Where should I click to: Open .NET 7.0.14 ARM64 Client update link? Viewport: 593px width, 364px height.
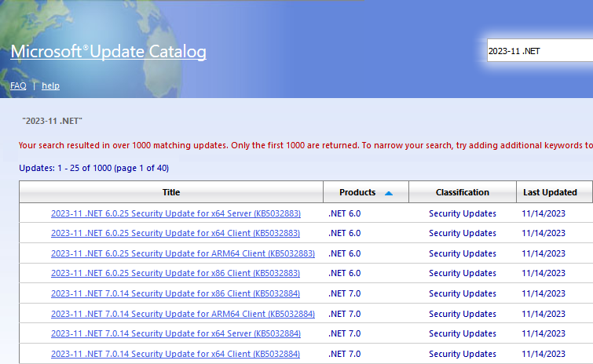[x=182, y=314]
